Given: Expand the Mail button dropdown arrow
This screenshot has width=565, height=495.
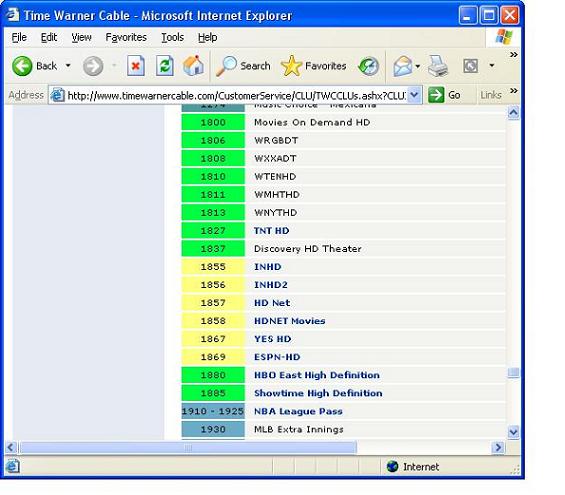Looking at the screenshot, I should pos(417,66).
